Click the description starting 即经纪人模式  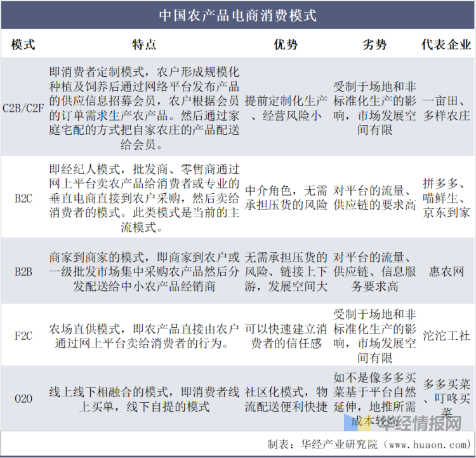point(144,198)
